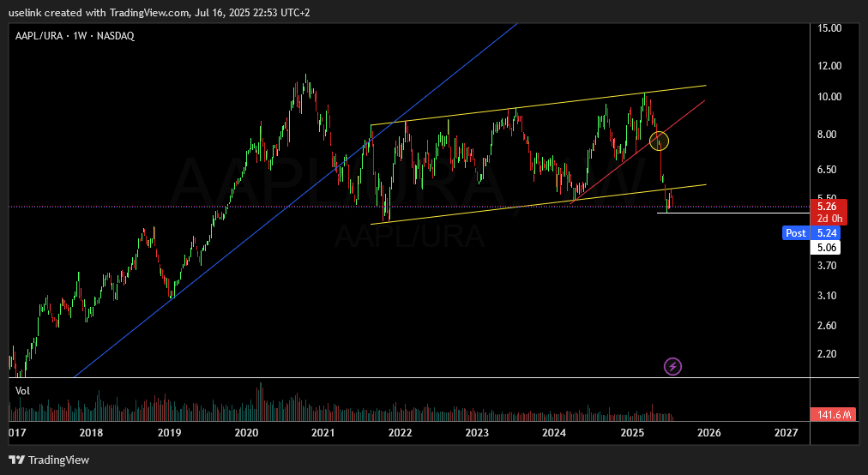Click the 2.20 price axis value
868x475 pixels.
827,354
